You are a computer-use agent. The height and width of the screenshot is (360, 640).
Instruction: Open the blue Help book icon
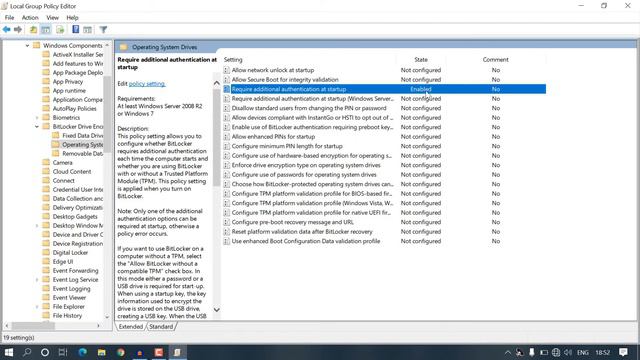[x=76, y=29]
